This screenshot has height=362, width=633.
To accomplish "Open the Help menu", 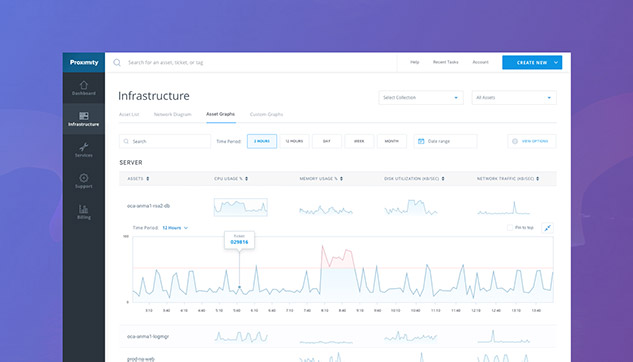I will pos(415,62).
